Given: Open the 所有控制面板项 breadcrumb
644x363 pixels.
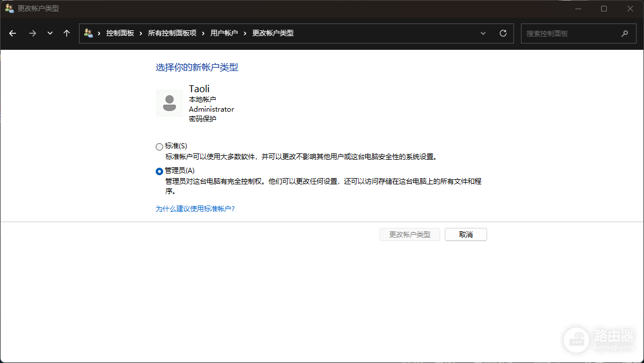Looking at the screenshot, I should pos(172,33).
